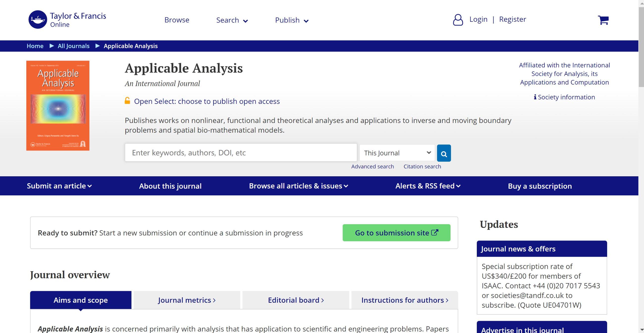Select the Aims and scope tab

[81, 300]
